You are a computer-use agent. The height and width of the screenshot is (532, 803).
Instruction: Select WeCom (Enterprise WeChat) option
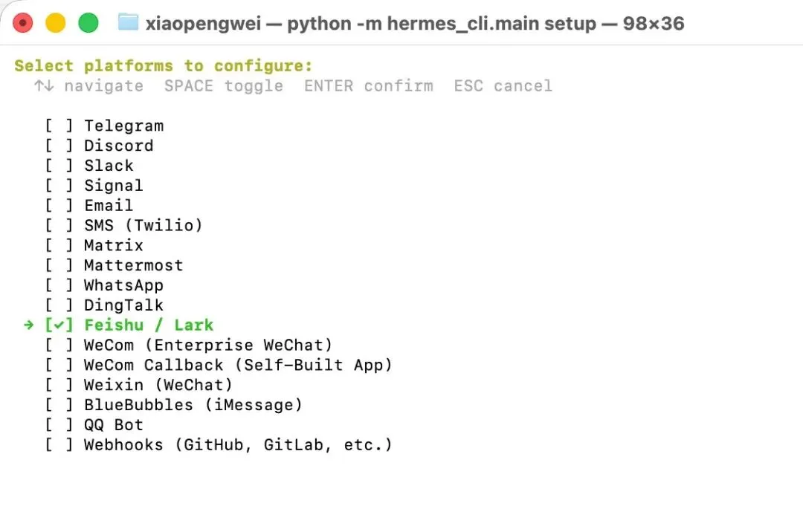click(207, 346)
